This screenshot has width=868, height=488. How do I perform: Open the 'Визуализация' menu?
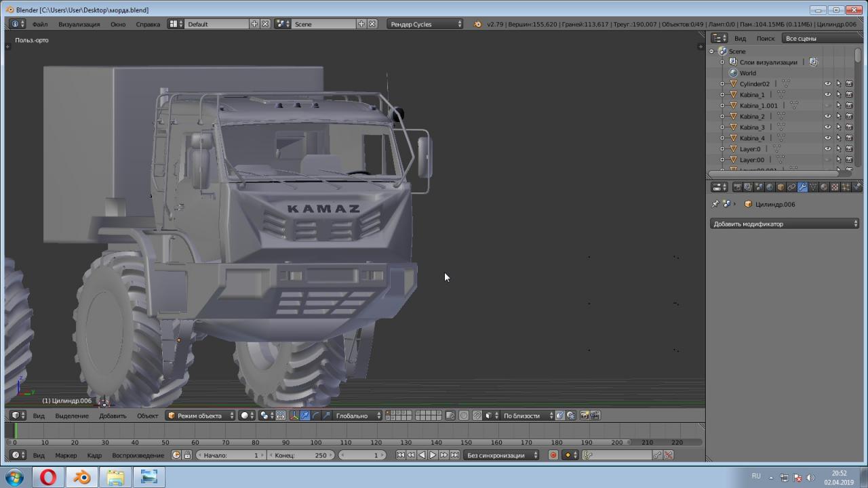[79, 24]
